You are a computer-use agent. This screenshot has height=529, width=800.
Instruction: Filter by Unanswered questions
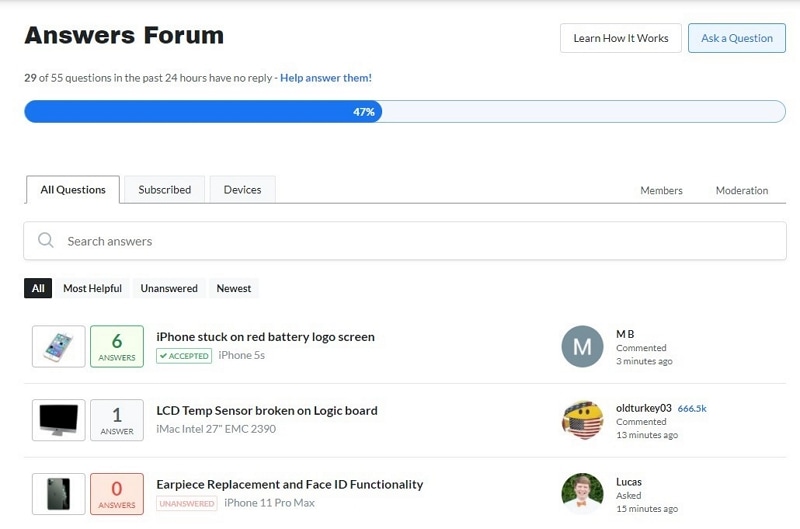coord(169,288)
